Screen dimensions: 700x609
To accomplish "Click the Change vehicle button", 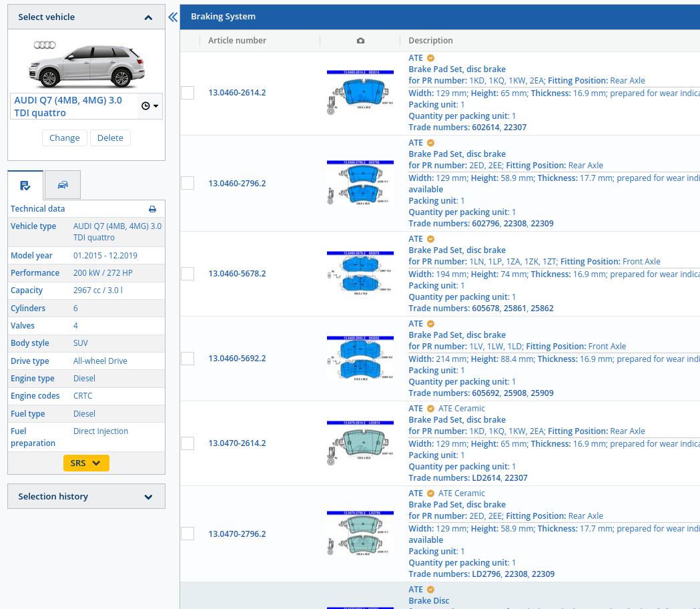I will (x=65, y=138).
